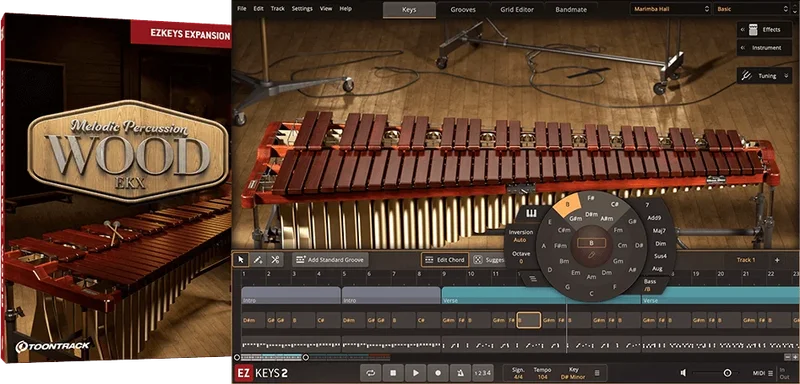
Task: Switch to the Grooves tab
Action: click(x=463, y=10)
